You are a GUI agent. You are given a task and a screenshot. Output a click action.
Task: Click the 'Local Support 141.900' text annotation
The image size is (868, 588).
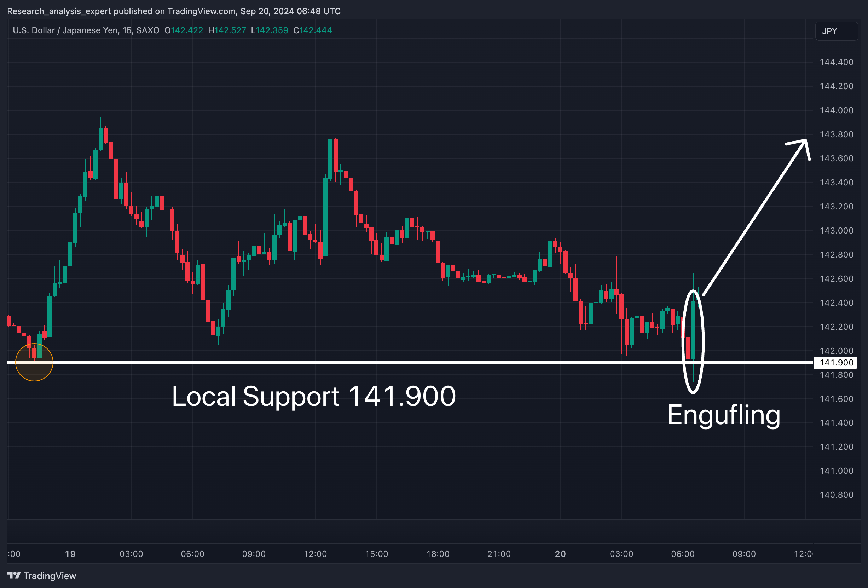(x=314, y=396)
